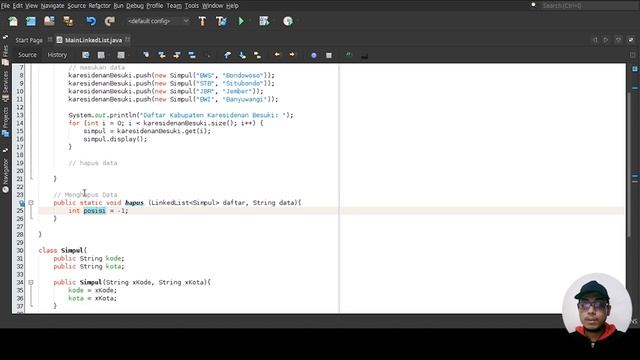Screen dimensions: 640x360
Task: Open the default config dropdown
Action: 158,21
